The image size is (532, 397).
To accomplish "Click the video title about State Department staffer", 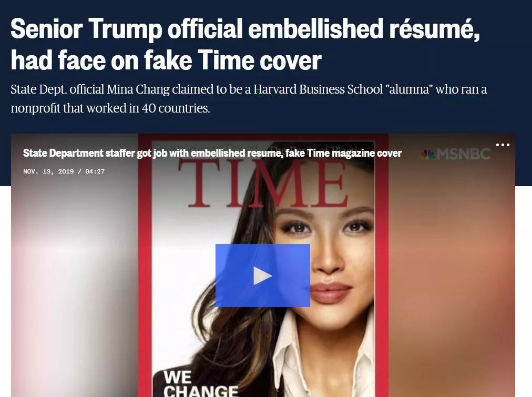I will tap(212, 153).
